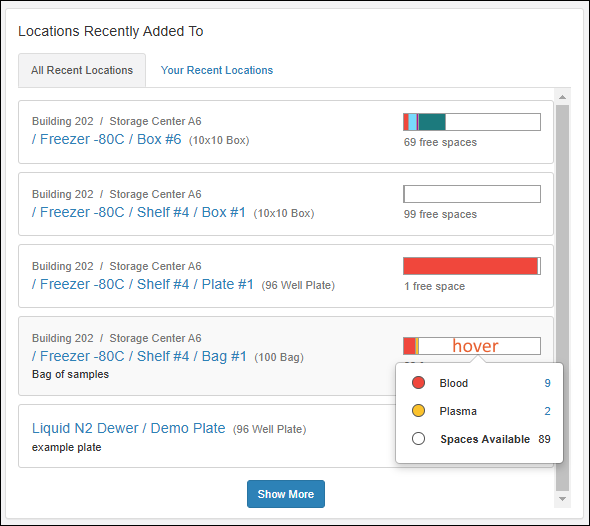Click the scrollbar up arrow
Image resolution: width=590 pixels, height=526 pixels.
point(563,97)
